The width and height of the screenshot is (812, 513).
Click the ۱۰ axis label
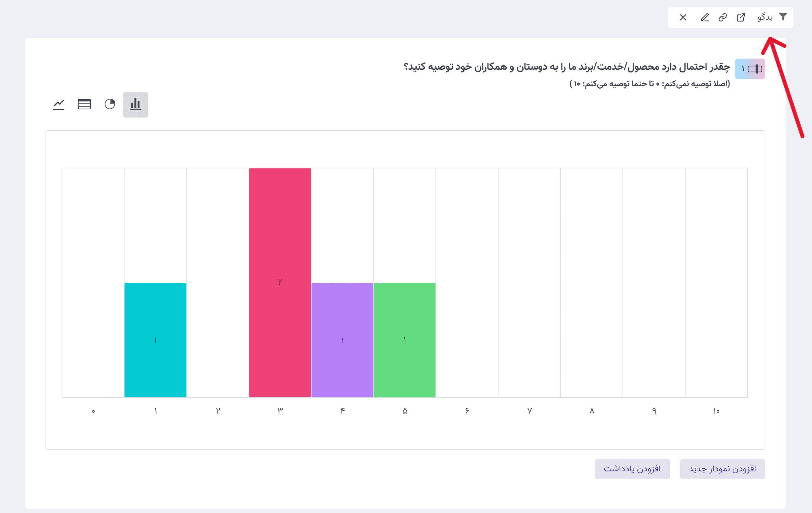(x=716, y=411)
